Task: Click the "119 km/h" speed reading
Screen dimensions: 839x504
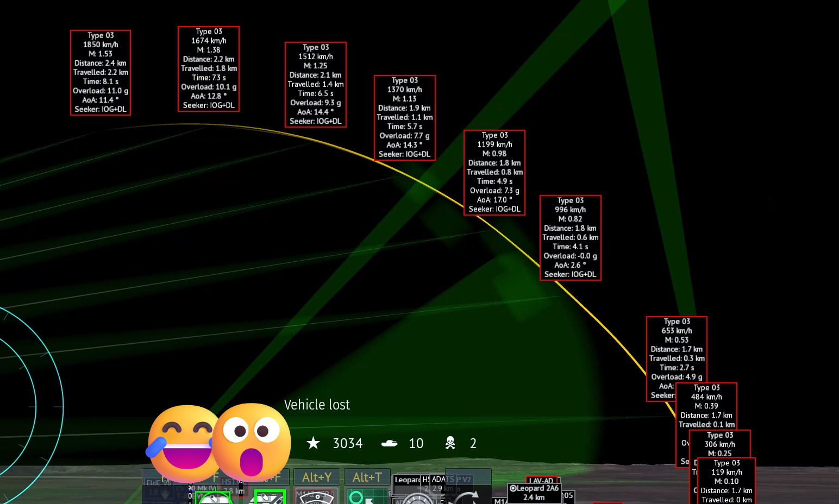Action: click(x=727, y=472)
